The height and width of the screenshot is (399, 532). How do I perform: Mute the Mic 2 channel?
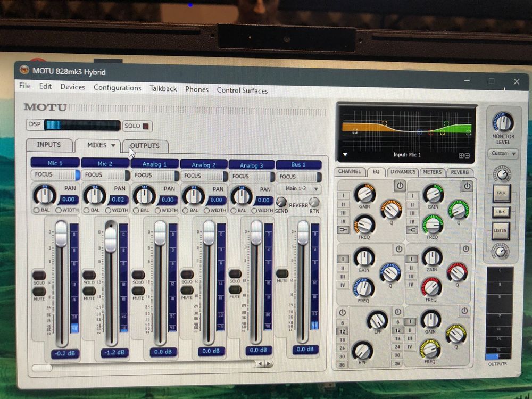(89, 291)
